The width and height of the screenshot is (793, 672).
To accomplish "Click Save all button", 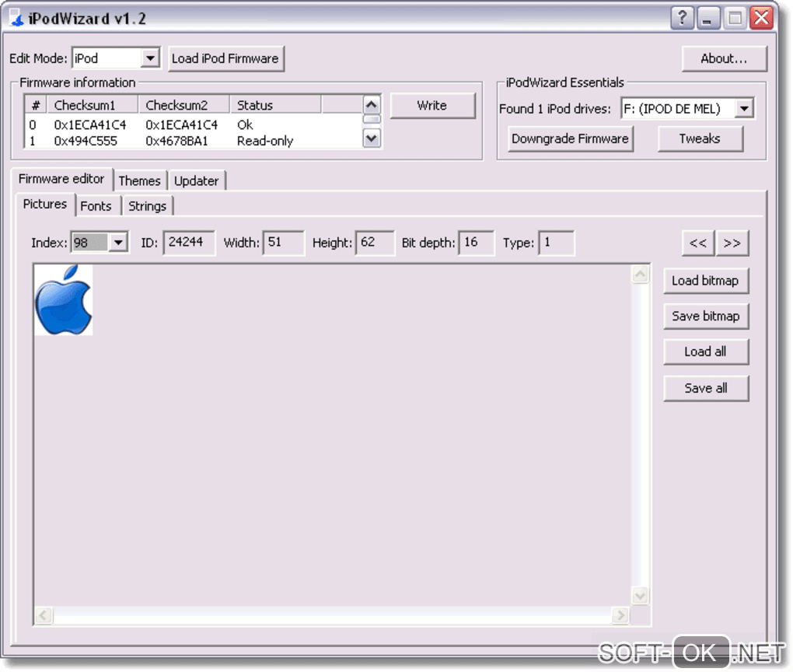I will 705,388.
